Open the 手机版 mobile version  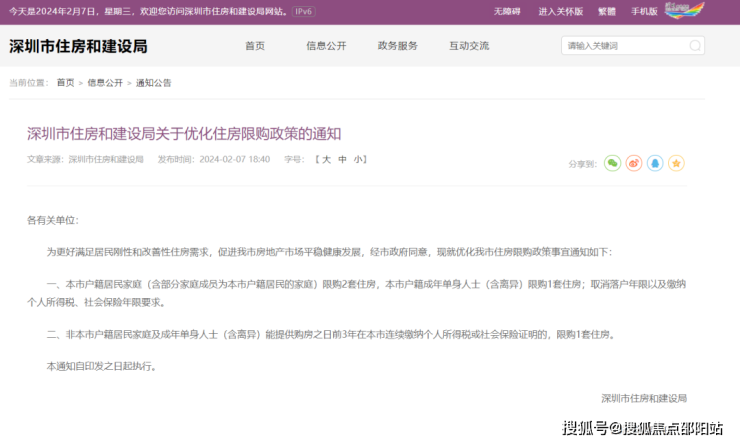point(644,11)
